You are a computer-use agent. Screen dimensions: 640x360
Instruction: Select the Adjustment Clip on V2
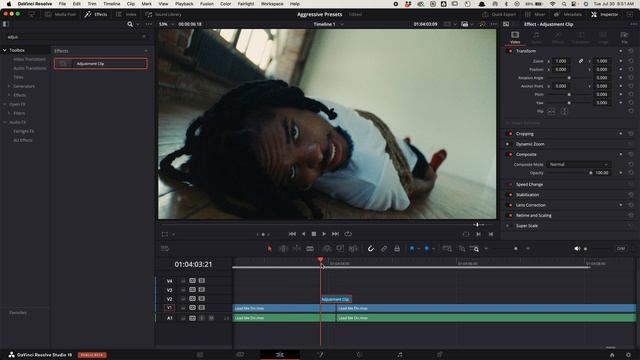[336, 299]
